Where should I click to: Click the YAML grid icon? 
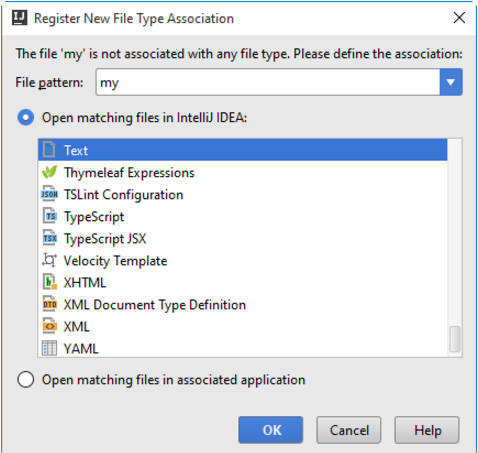[x=49, y=348]
